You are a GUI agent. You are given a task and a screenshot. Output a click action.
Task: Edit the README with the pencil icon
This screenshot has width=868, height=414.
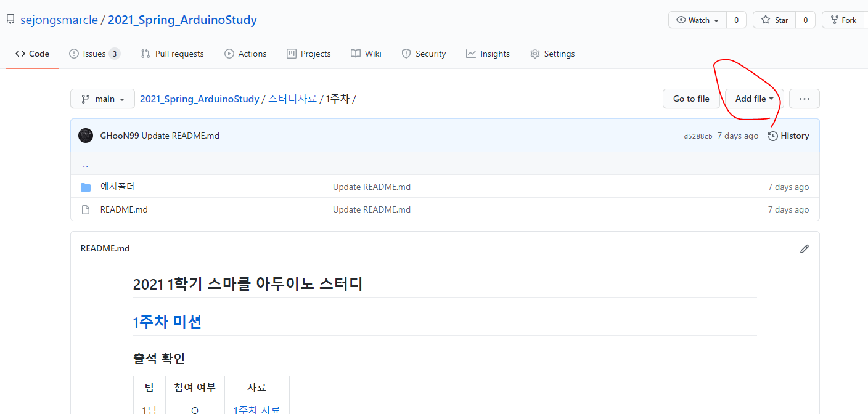click(804, 249)
